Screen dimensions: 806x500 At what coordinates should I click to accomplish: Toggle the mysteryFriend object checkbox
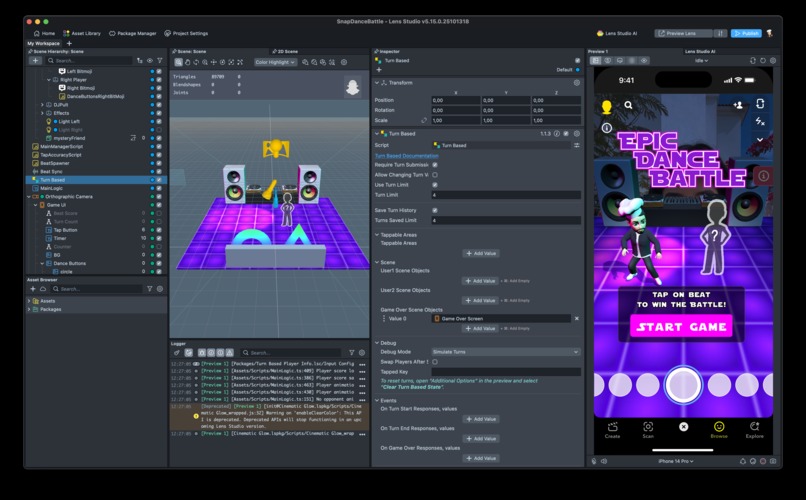[x=159, y=138]
